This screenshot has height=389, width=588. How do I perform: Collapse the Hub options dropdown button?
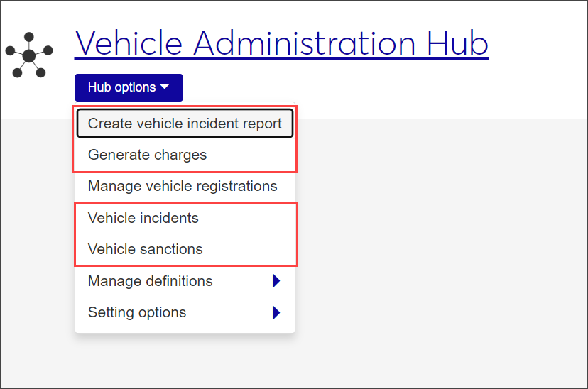(x=129, y=87)
